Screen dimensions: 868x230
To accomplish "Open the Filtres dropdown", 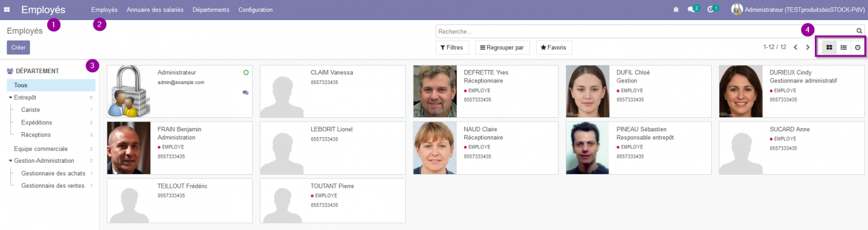I will 452,48.
